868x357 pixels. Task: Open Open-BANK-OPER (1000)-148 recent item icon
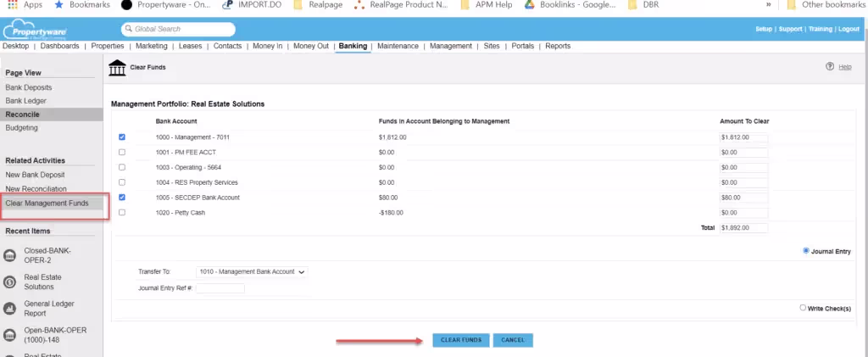click(9, 336)
